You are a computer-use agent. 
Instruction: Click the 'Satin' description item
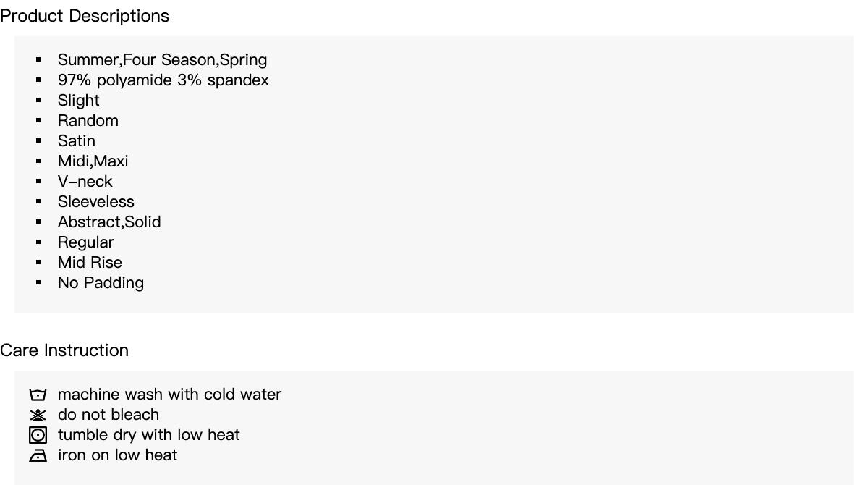click(x=76, y=141)
